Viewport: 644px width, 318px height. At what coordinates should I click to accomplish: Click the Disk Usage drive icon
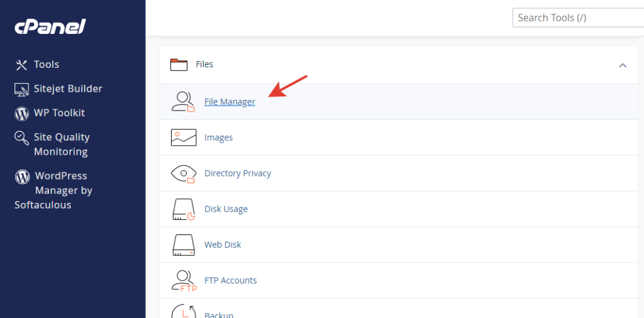[183, 209]
